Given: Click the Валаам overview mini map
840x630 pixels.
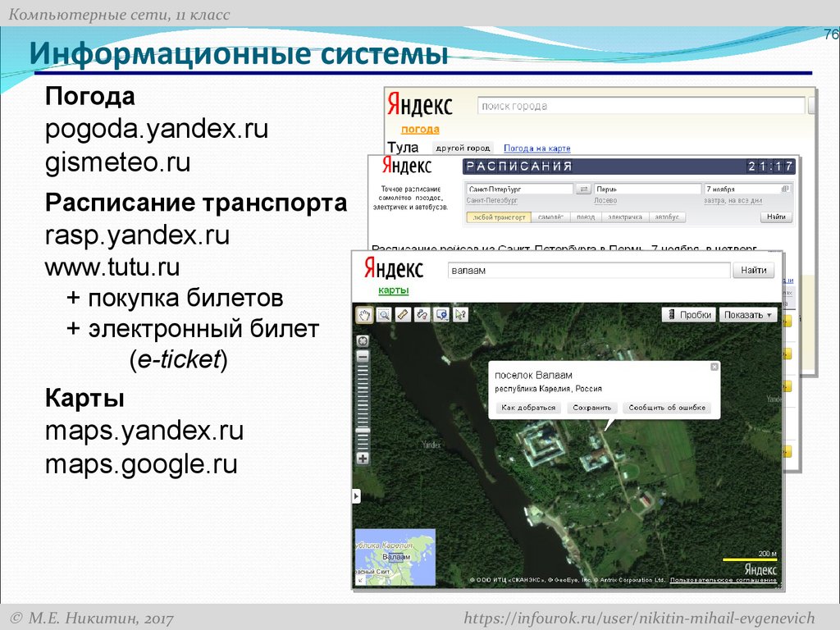Looking at the screenshot, I should click(395, 557).
